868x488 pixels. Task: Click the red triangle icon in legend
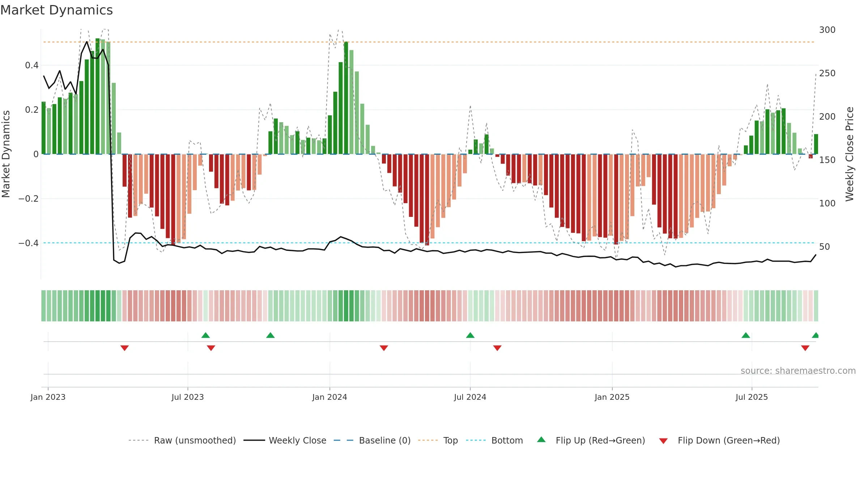coord(663,441)
